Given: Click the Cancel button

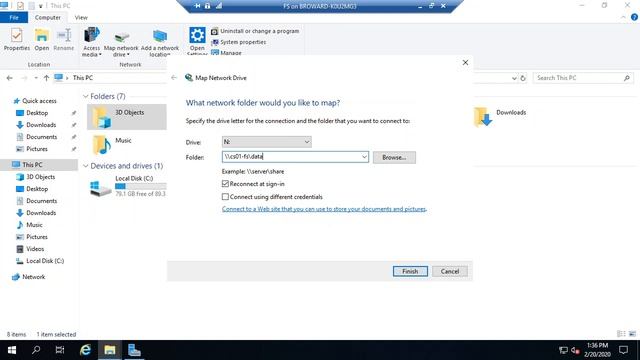Looking at the screenshot, I should 450,271.
